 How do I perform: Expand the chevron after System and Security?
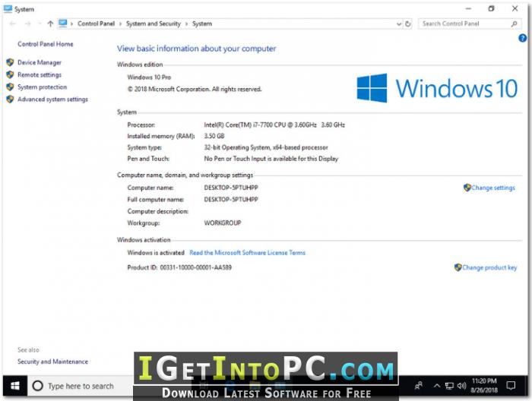click(x=186, y=24)
